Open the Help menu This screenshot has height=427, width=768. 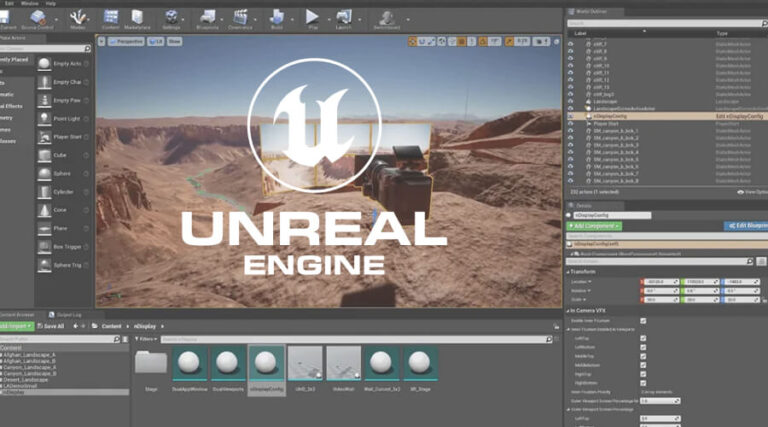tap(51, 3)
